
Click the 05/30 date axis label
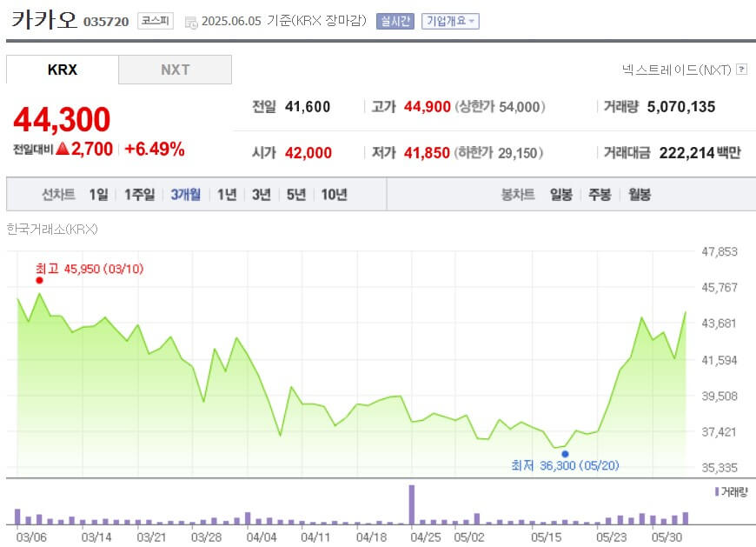666,537
